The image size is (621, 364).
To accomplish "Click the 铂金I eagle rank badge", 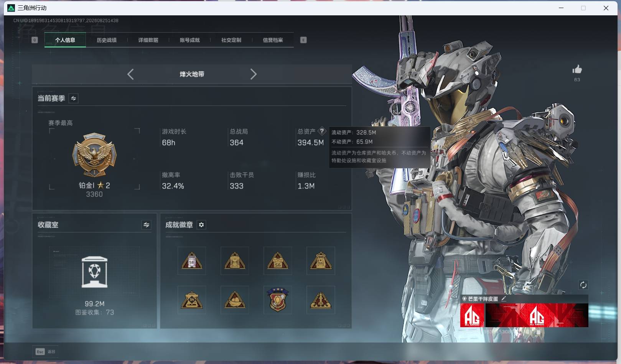I will pyautogui.click(x=94, y=155).
